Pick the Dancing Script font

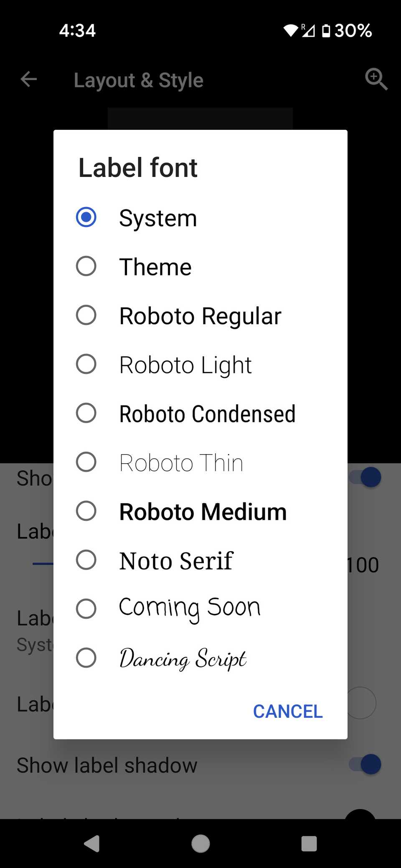pos(183,658)
